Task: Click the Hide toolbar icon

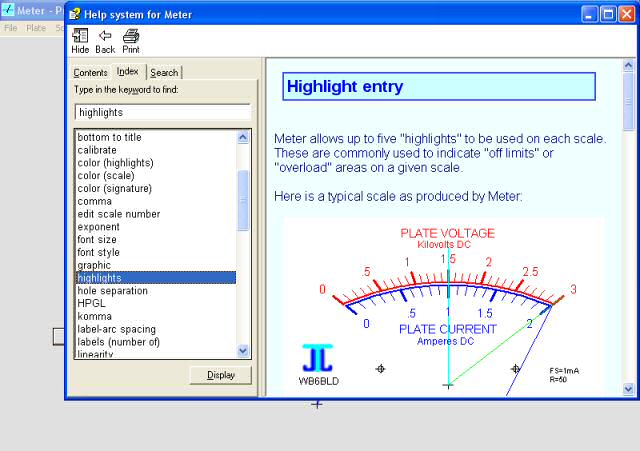Action: [80, 36]
